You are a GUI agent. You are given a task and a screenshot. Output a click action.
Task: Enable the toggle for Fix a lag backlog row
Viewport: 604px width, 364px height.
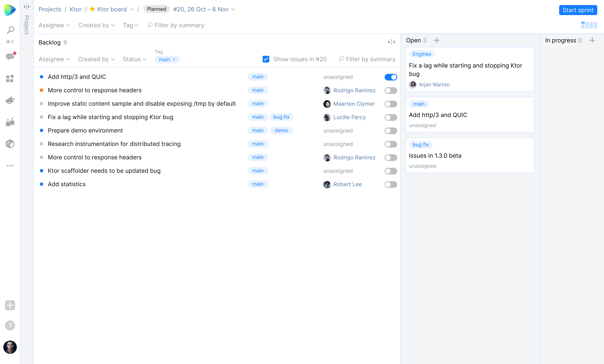coord(391,117)
